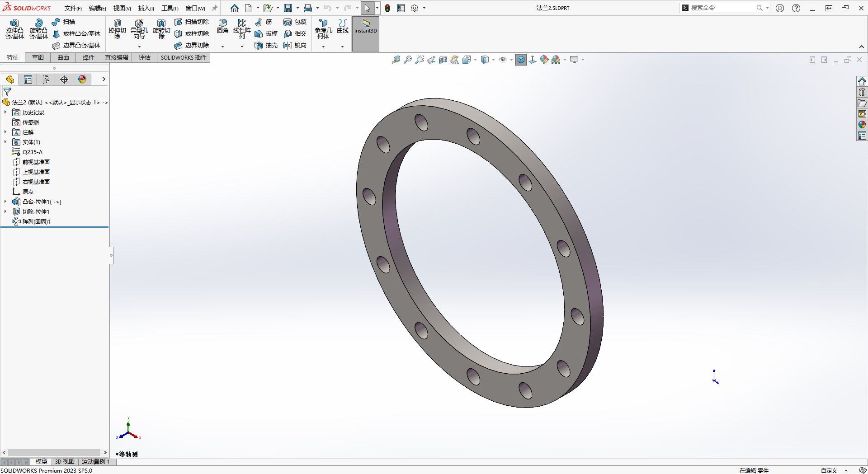Viewport: 868px width, 474px height.
Task: Pick the Intersect (相交) tool
Action: (x=295, y=33)
